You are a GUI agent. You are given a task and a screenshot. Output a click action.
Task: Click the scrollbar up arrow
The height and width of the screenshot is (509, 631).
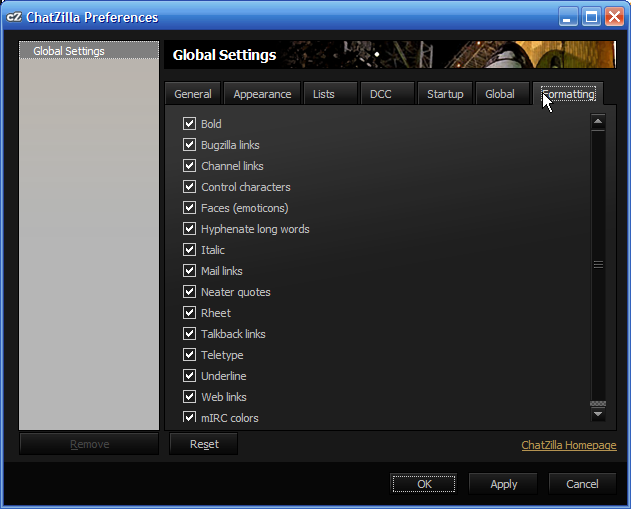pyautogui.click(x=598, y=121)
